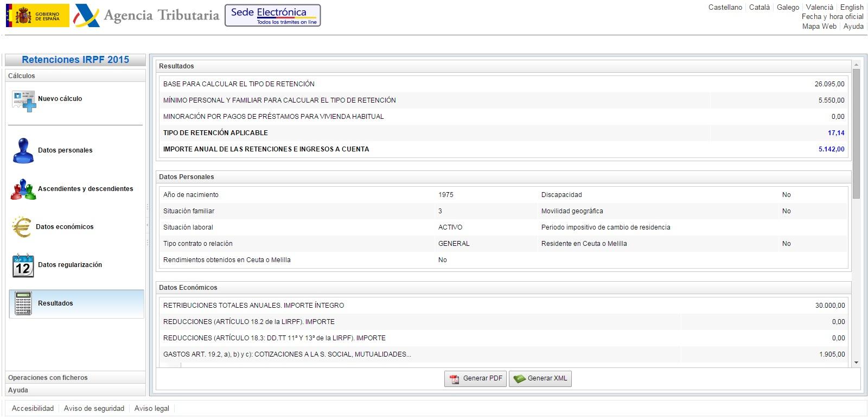Generate the PDF report

(475, 378)
